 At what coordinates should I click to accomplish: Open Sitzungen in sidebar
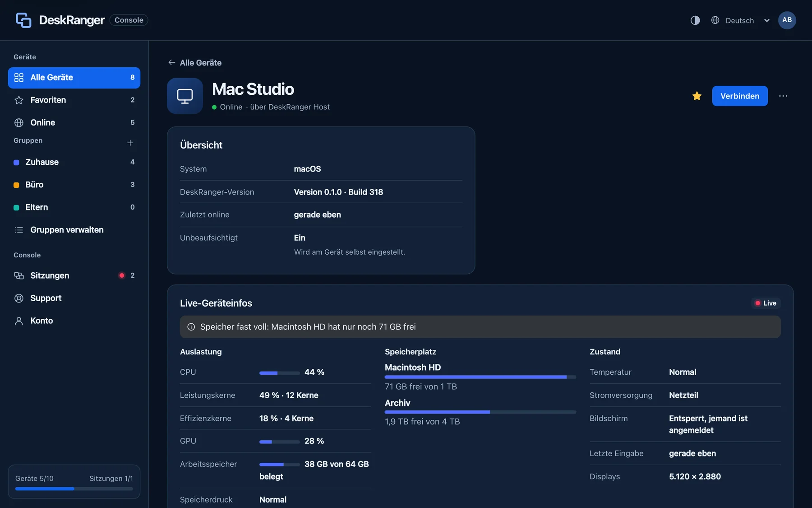(74, 275)
